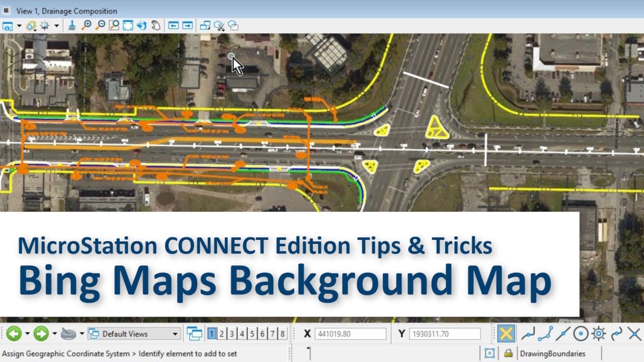Toggle view 2 button

point(222,334)
